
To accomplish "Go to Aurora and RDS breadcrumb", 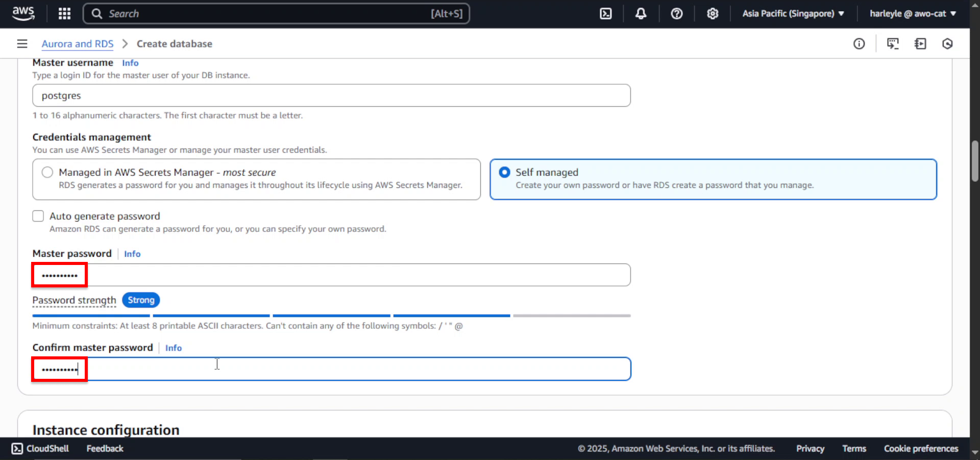I will (78, 44).
